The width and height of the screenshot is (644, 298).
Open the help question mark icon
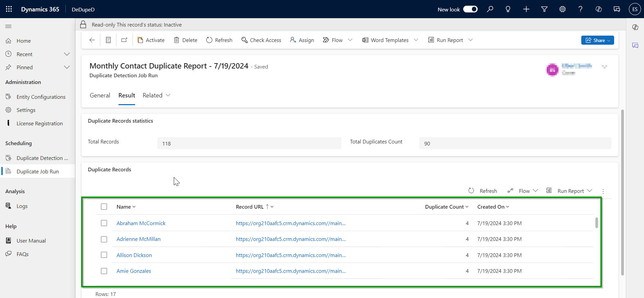pos(580,9)
